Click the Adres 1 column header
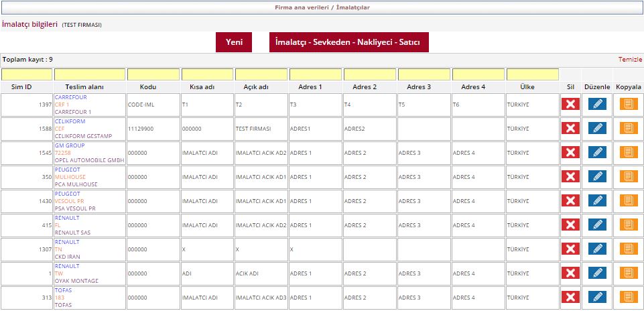This screenshot has width=644, height=311. (x=315, y=87)
